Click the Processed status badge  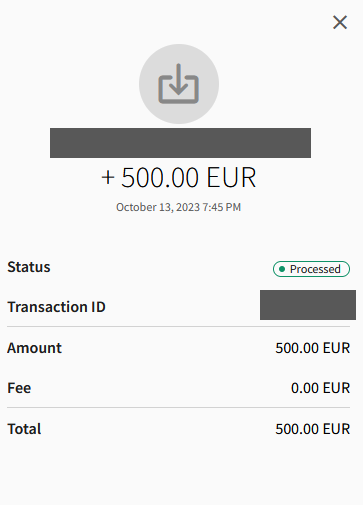[x=311, y=269]
